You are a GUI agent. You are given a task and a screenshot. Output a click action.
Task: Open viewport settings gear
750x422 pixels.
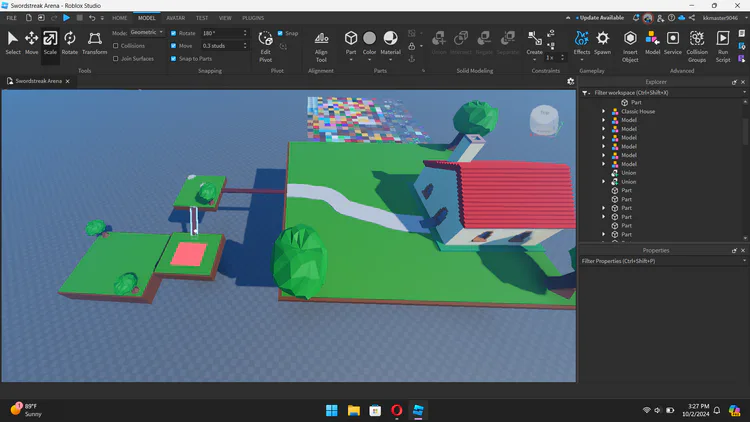571,81
